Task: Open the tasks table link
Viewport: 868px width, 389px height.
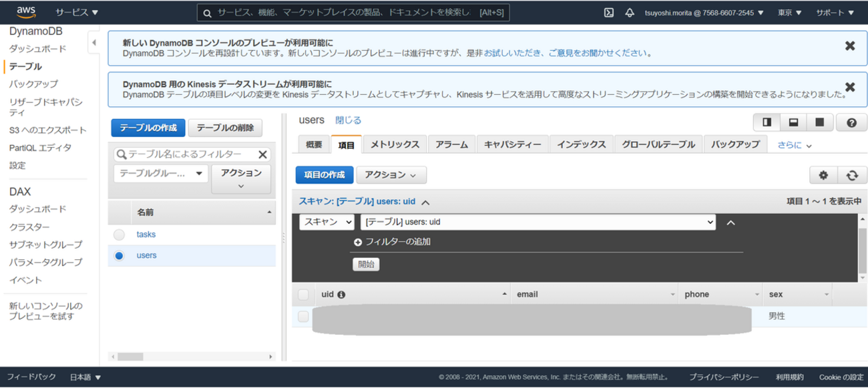Action: point(146,235)
